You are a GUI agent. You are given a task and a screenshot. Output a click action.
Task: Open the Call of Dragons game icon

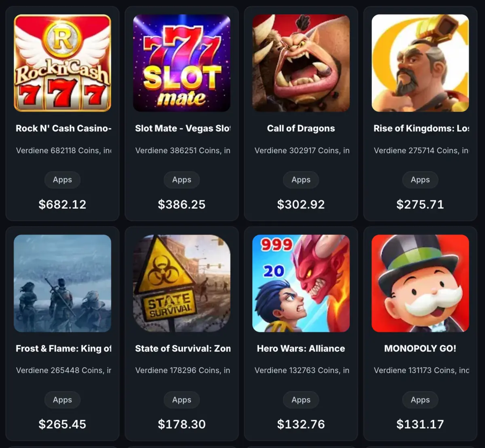(x=301, y=63)
